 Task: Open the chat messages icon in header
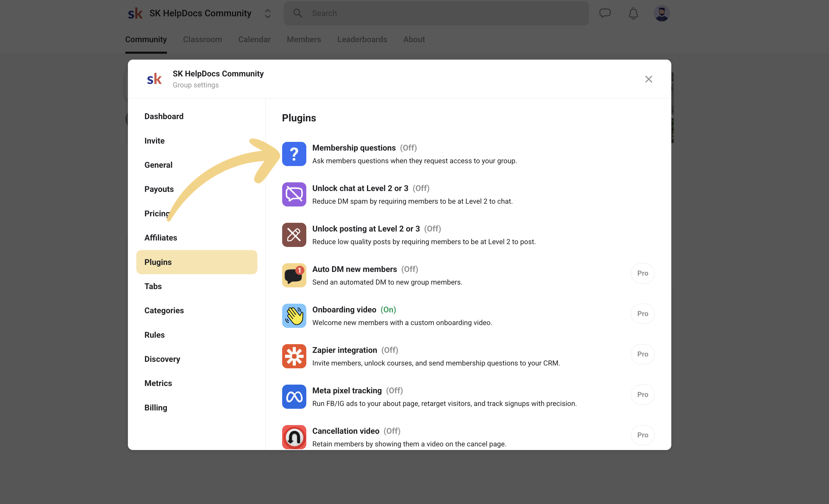pos(605,13)
